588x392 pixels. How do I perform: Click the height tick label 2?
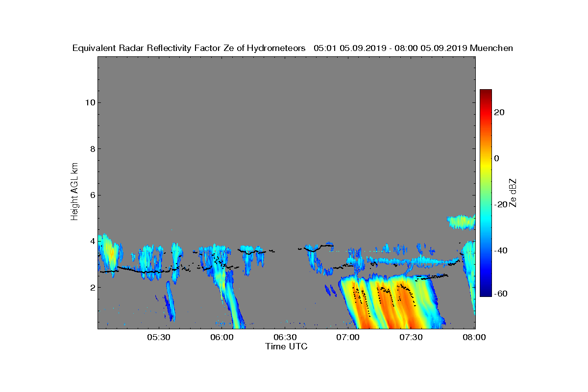pyautogui.click(x=92, y=288)
